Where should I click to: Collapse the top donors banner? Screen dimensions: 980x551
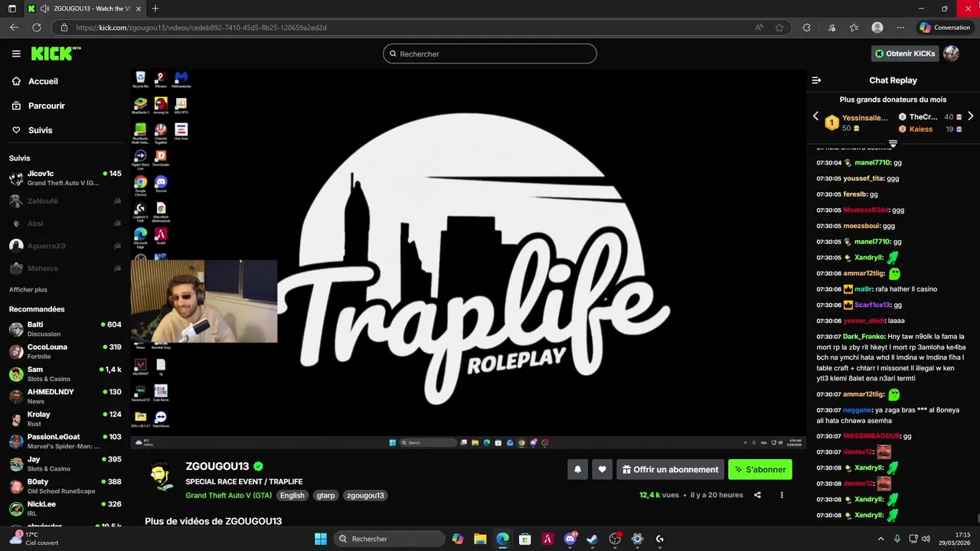(x=893, y=143)
